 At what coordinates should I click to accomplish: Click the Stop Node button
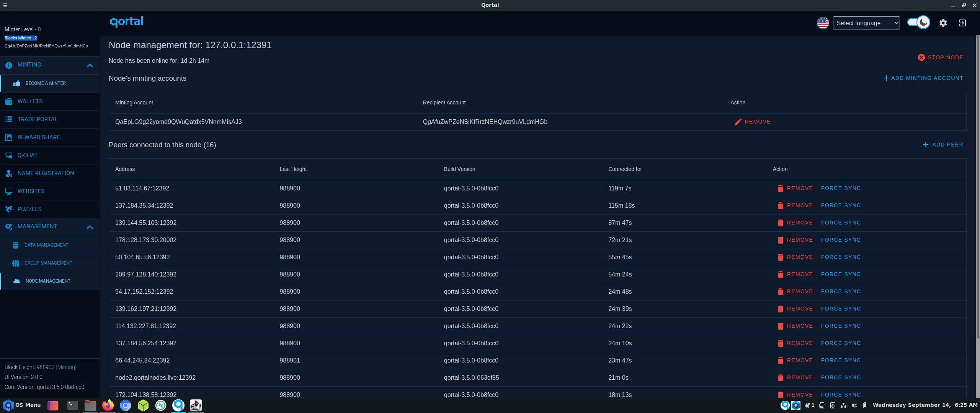tap(941, 57)
